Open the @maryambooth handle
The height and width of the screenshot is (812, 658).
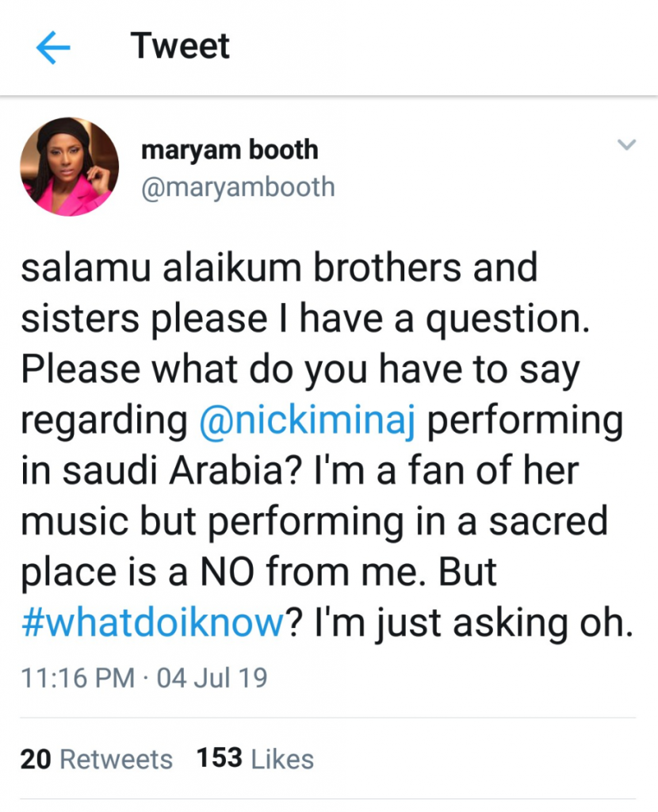pos(237,187)
